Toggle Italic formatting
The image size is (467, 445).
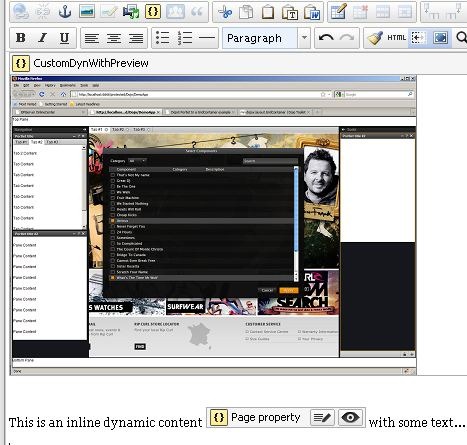click(43, 38)
